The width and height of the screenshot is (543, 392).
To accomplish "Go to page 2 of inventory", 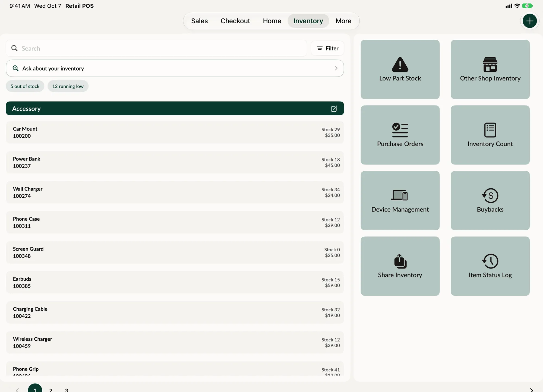I will [x=51, y=390].
